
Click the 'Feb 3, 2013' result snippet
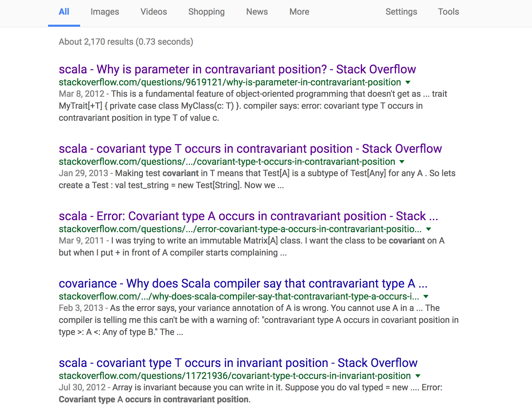(x=259, y=320)
